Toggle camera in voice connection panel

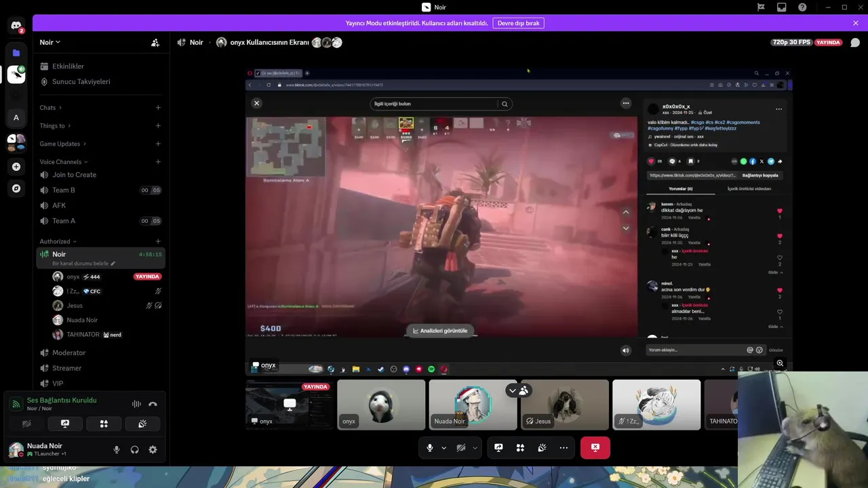pos(26,424)
